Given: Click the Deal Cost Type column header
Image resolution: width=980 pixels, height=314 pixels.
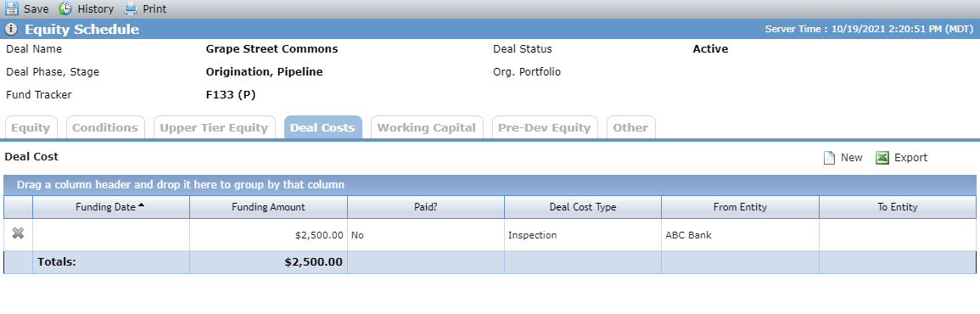Looking at the screenshot, I should pos(583,207).
